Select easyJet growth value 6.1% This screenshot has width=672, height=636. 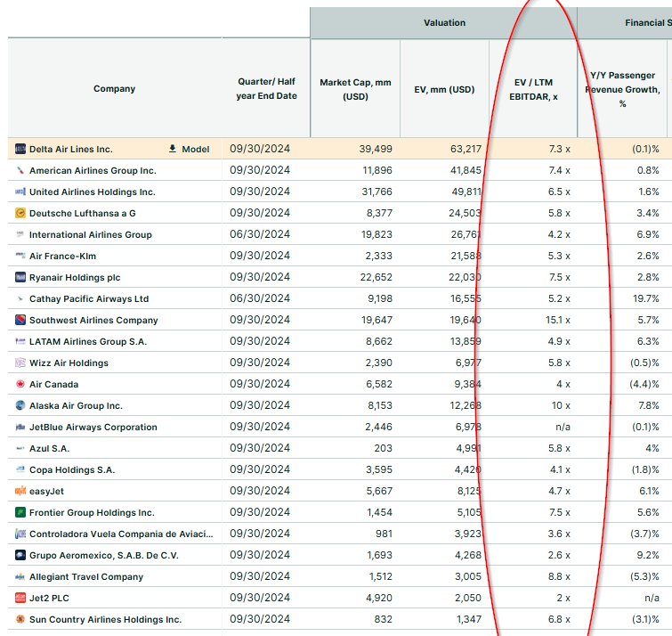(x=649, y=491)
